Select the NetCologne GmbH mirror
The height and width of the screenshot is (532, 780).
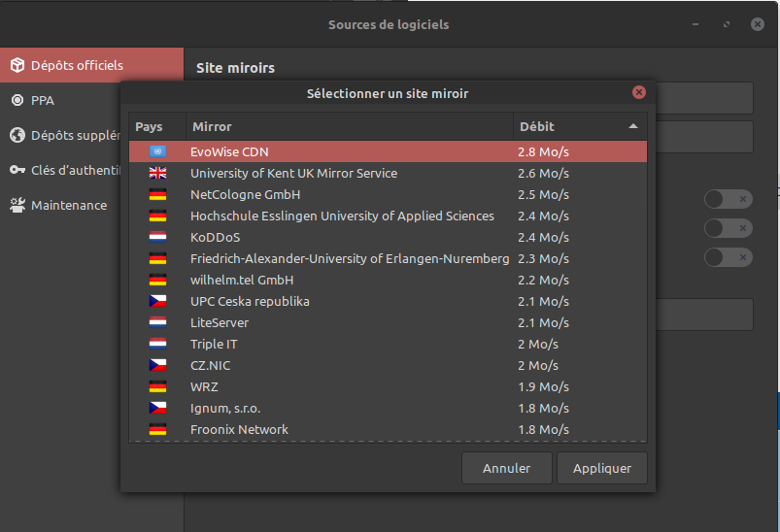388,194
